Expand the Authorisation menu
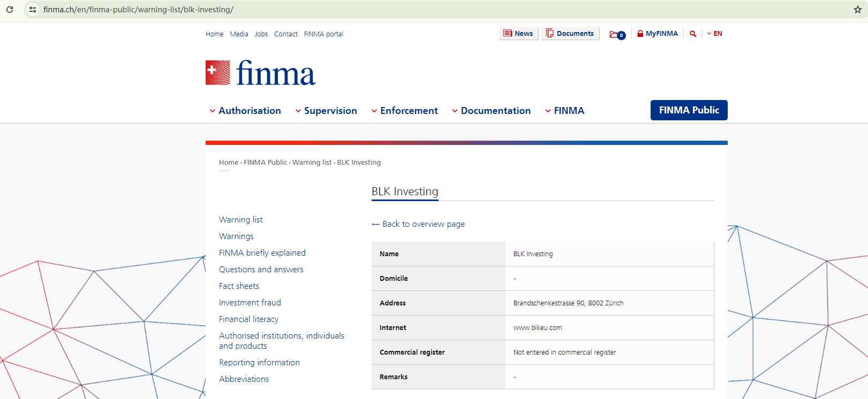Screen dimensions: 868x399 pyautogui.click(x=245, y=111)
